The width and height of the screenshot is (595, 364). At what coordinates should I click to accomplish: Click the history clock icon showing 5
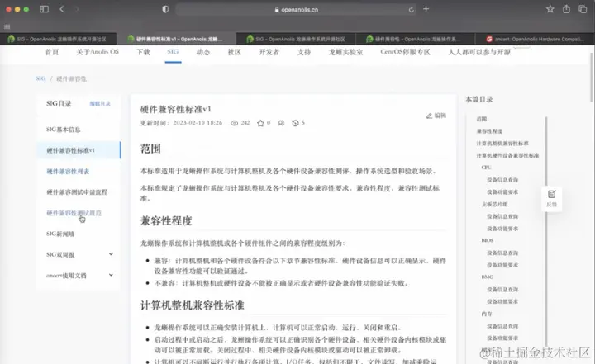295,123
